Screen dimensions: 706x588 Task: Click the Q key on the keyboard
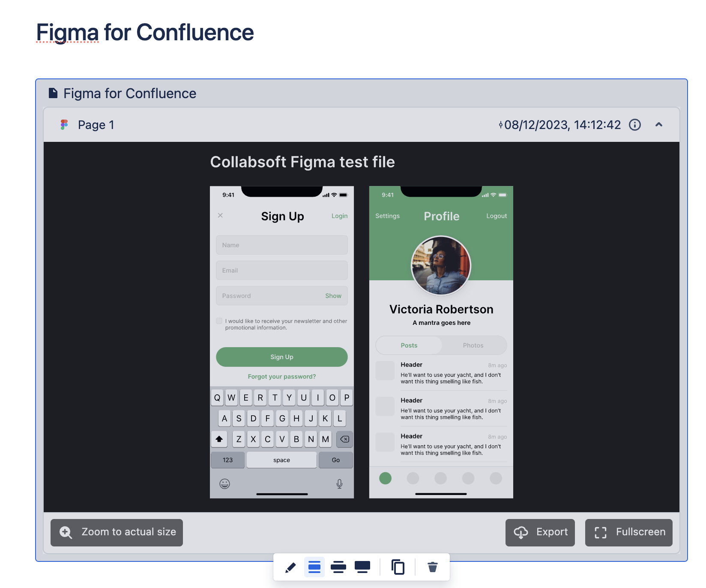(x=217, y=398)
